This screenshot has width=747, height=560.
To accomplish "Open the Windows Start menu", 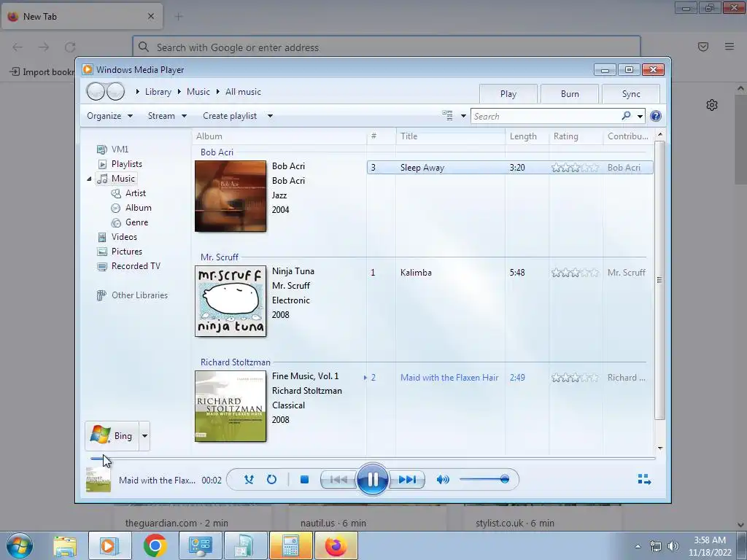I will tap(20, 545).
